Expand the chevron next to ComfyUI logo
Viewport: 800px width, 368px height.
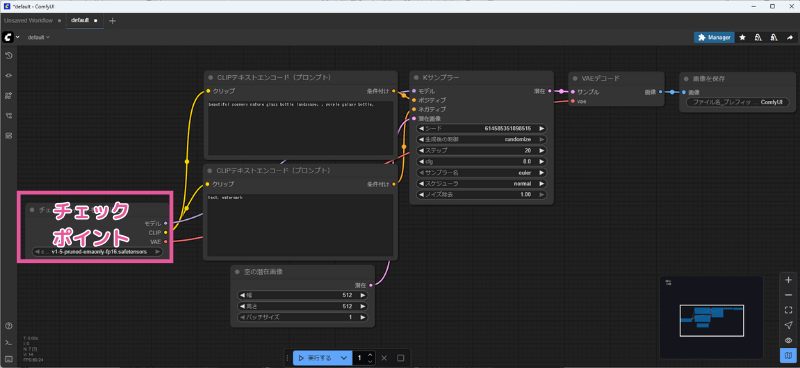18,37
